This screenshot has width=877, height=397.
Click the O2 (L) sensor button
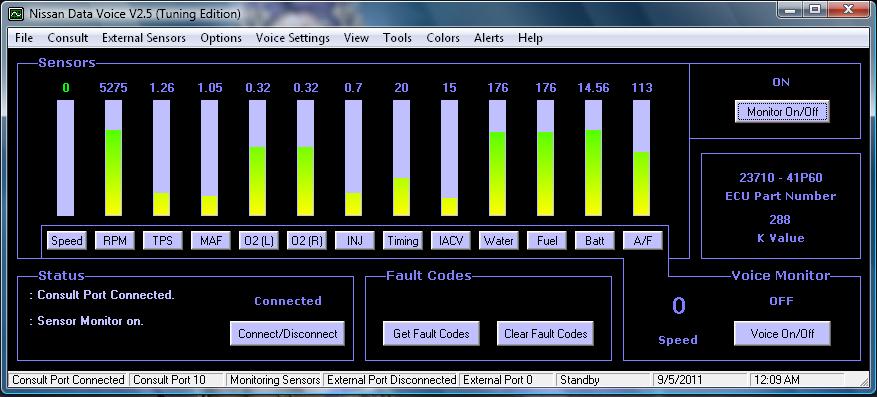tap(259, 241)
